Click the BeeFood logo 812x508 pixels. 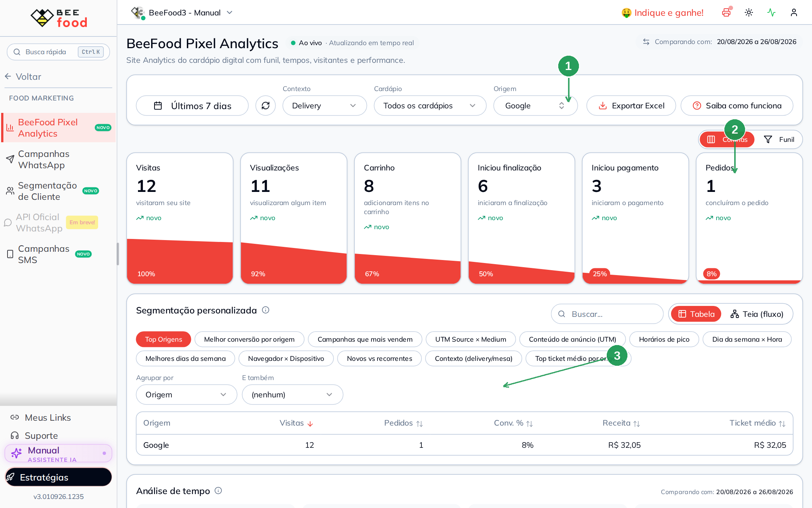(59, 18)
